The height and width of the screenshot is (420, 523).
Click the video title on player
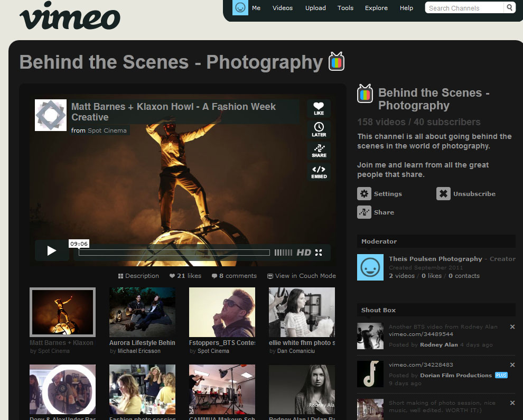tap(173, 112)
